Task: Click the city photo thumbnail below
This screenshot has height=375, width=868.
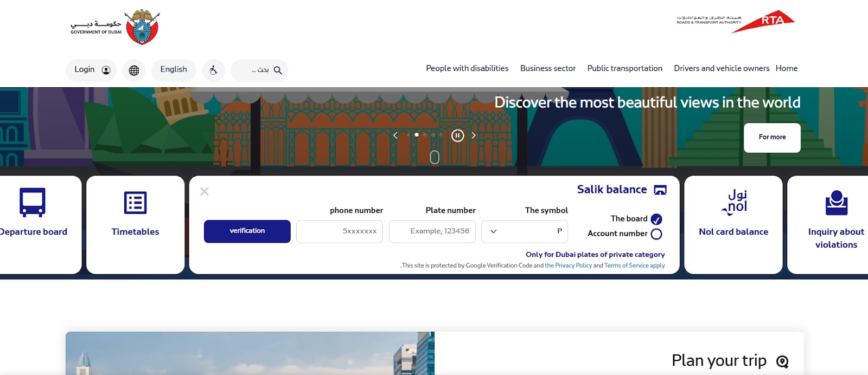Action: click(x=250, y=353)
